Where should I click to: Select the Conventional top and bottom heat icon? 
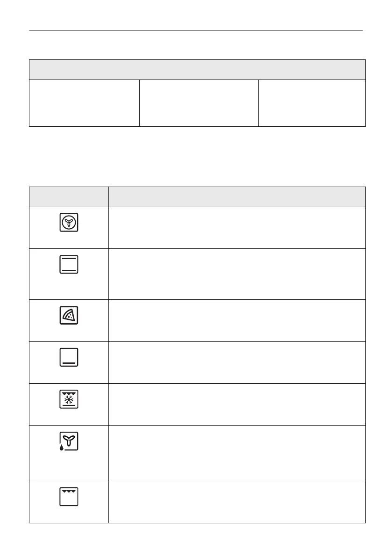69,264
